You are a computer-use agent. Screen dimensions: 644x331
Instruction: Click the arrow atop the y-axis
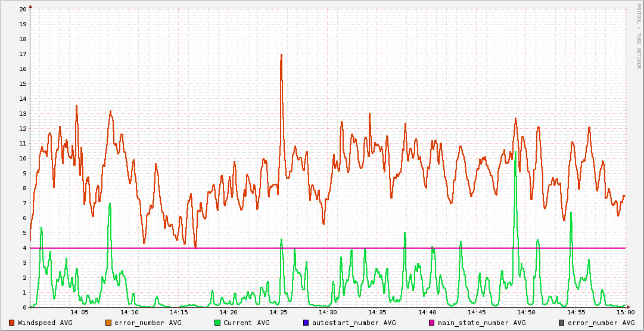[30, 6]
